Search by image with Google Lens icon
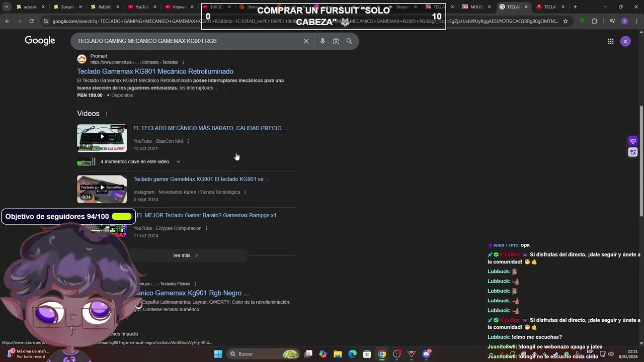The width and height of the screenshot is (644, 362). 336,41
